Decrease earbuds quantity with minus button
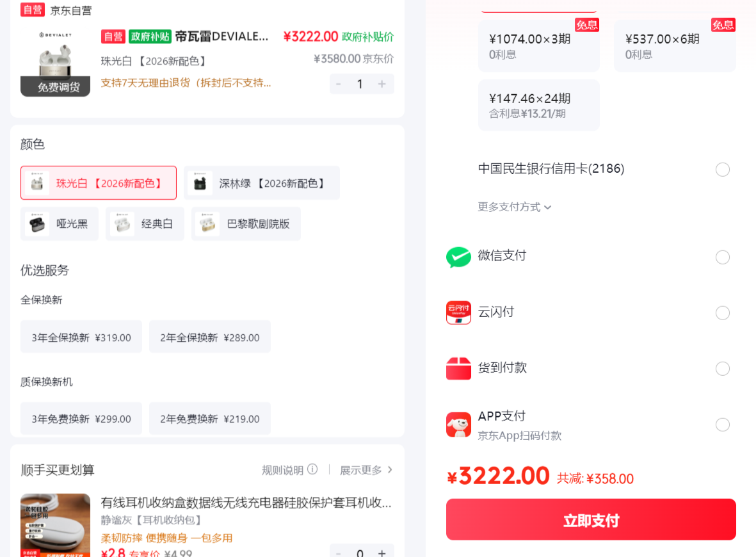 339,84
